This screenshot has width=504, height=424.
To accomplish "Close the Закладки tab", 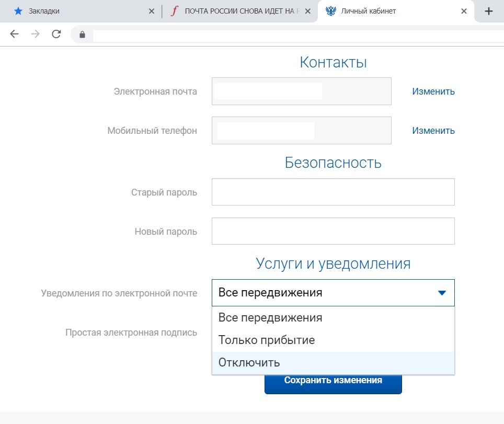I will (152, 11).
